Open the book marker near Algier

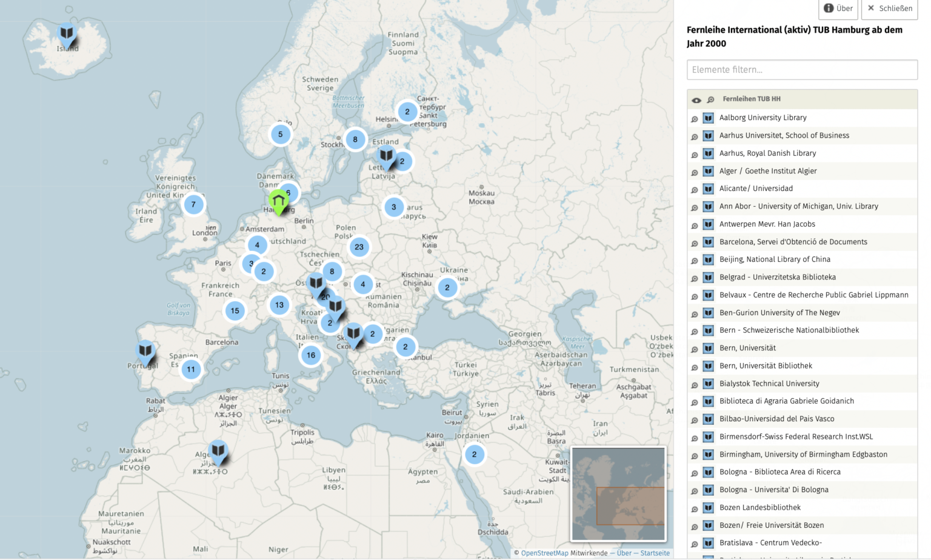tap(218, 452)
